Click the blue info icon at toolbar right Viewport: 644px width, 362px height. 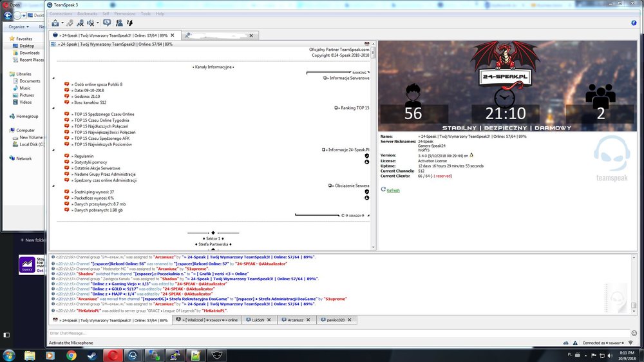pos(634,23)
